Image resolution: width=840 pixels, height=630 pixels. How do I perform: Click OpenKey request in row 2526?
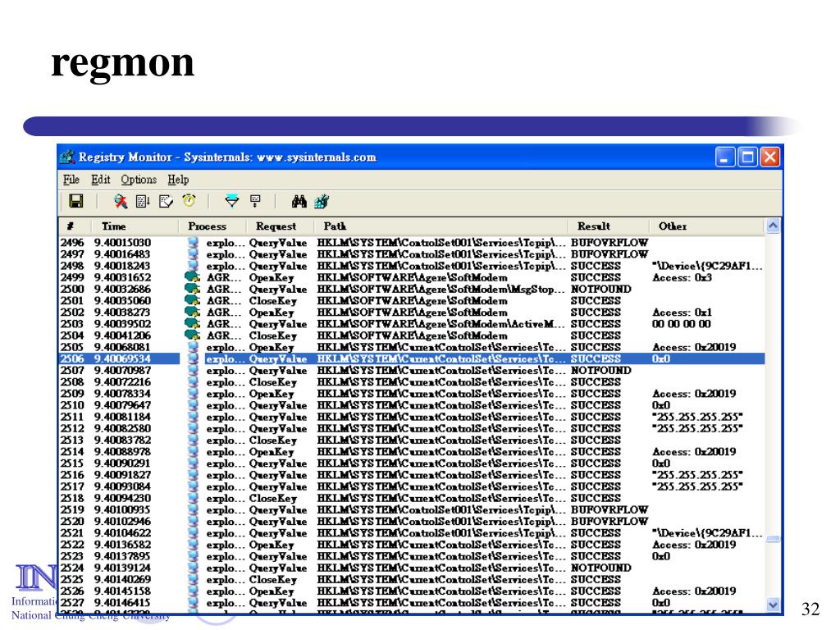[271, 591]
